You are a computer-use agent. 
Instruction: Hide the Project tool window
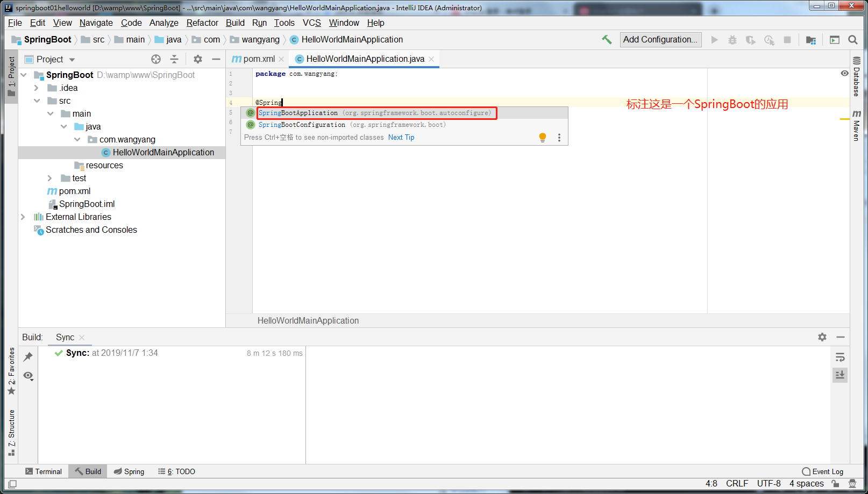click(x=216, y=59)
